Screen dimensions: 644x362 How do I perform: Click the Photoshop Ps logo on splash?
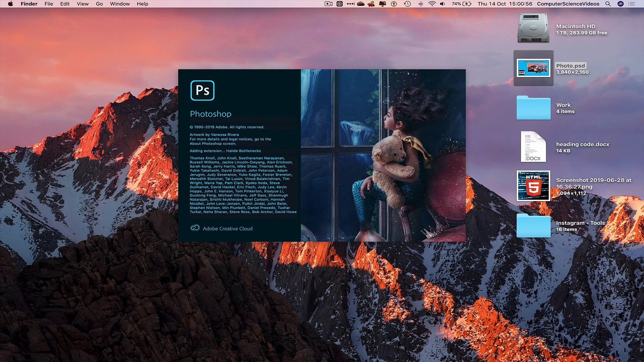tap(202, 90)
